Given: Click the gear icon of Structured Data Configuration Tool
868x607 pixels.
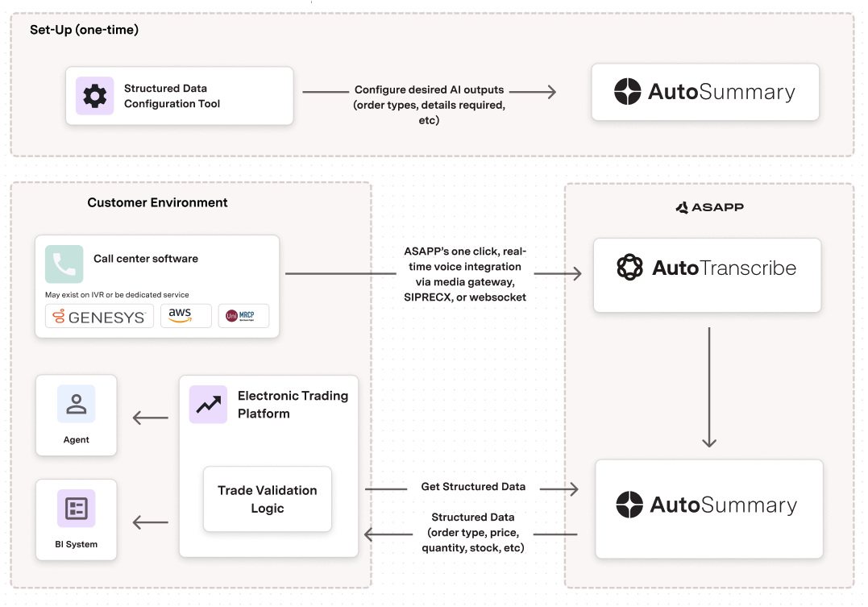Looking at the screenshot, I should [94, 96].
